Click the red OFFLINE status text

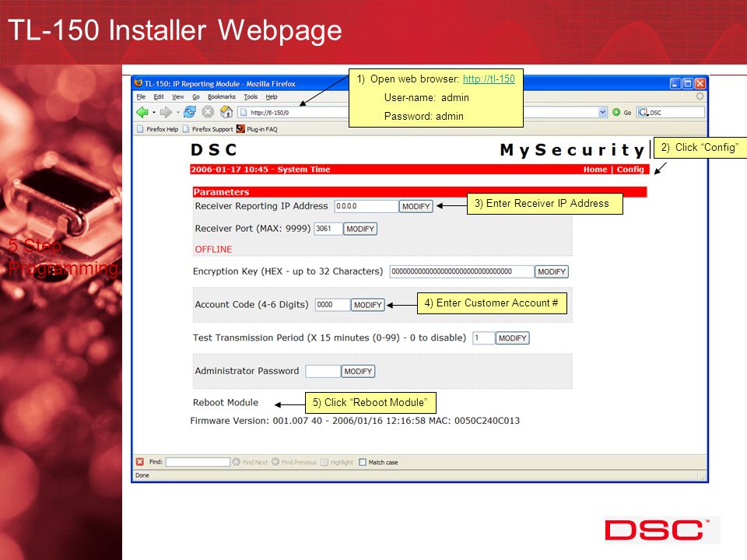coord(213,250)
